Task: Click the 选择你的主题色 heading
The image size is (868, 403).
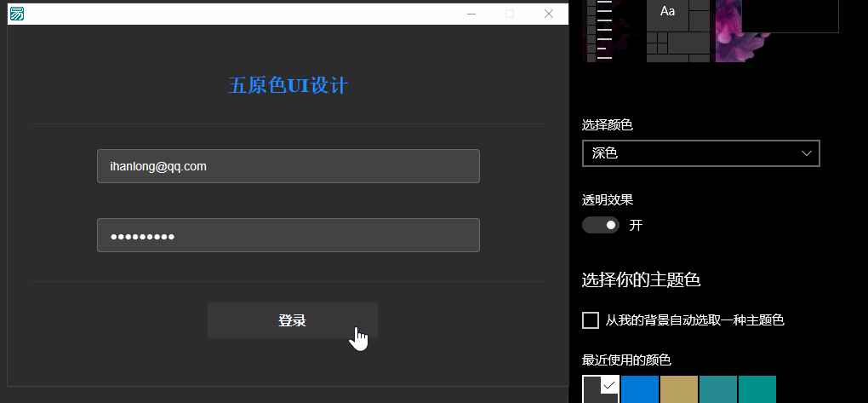Action: click(641, 280)
